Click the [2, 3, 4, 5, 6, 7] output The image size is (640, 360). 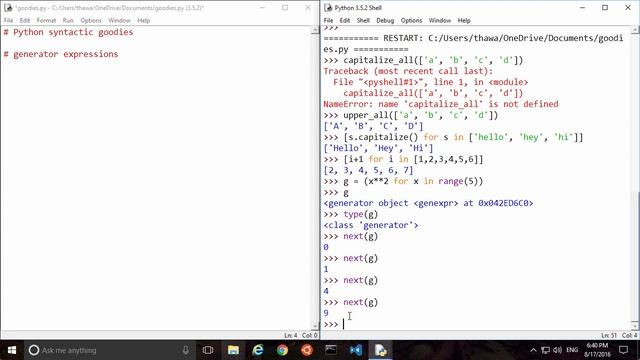tap(368, 170)
